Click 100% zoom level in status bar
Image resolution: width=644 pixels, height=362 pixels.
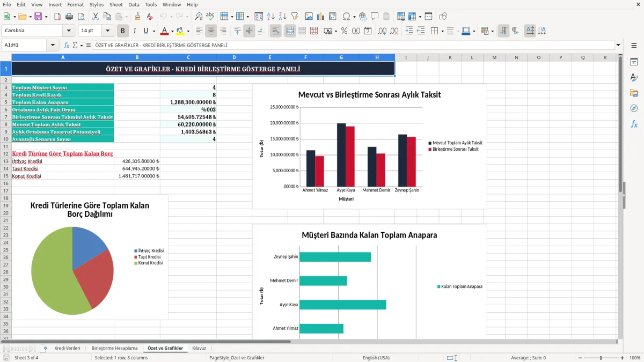point(634,358)
